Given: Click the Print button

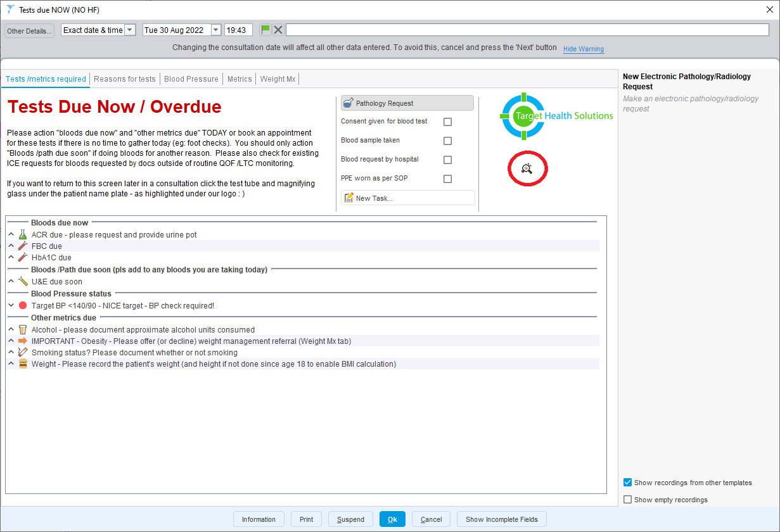Looking at the screenshot, I should pyautogui.click(x=307, y=519).
